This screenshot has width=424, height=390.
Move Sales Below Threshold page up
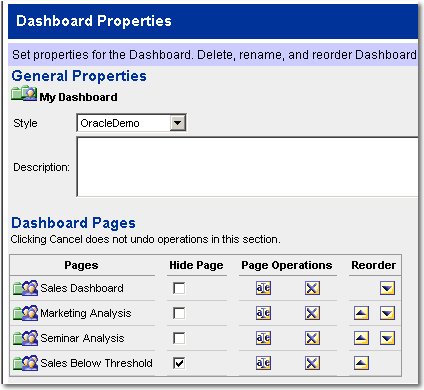point(361,363)
